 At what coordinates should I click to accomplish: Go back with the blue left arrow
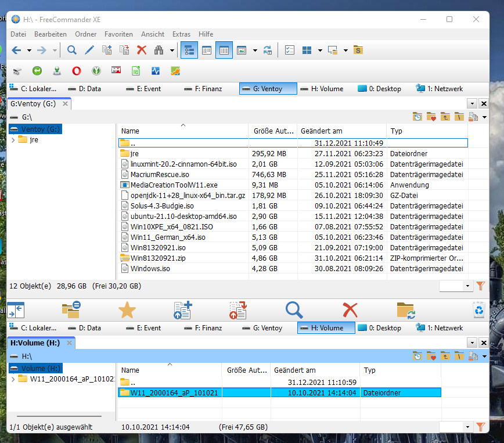pyautogui.click(x=16, y=50)
